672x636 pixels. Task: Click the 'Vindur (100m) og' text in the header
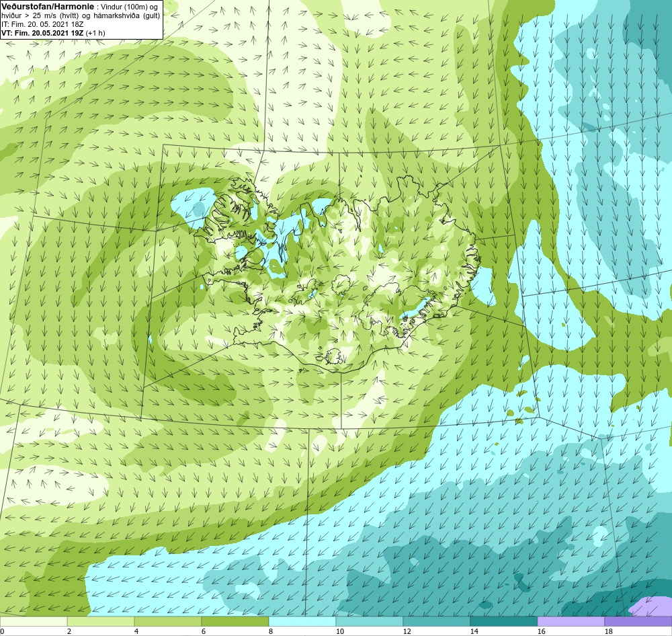click(128, 7)
